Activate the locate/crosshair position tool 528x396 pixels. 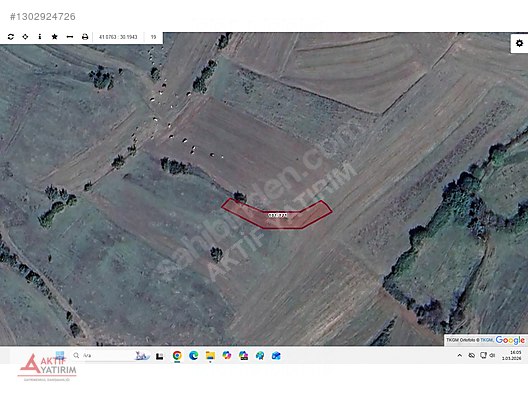click(x=25, y=37)
